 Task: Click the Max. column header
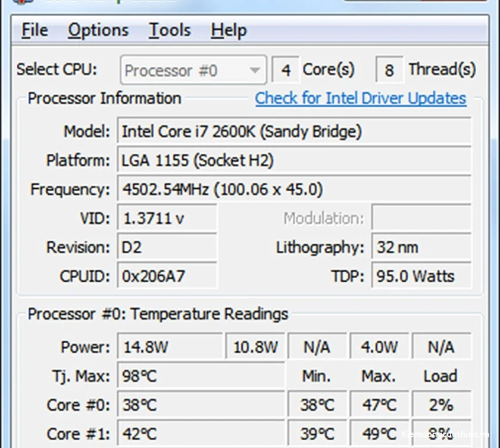(379, 376)
